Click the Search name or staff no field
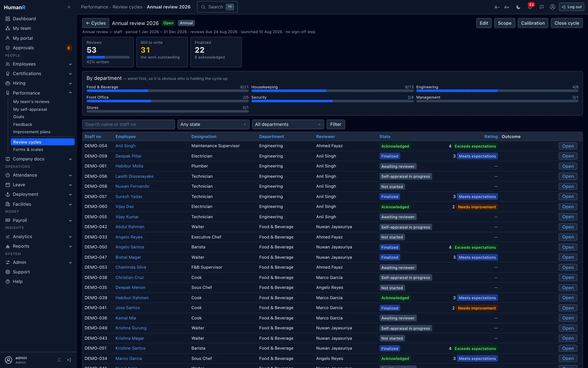Image resolution: width=588 pixels, height=368 pixels. [x=128, y=125]
